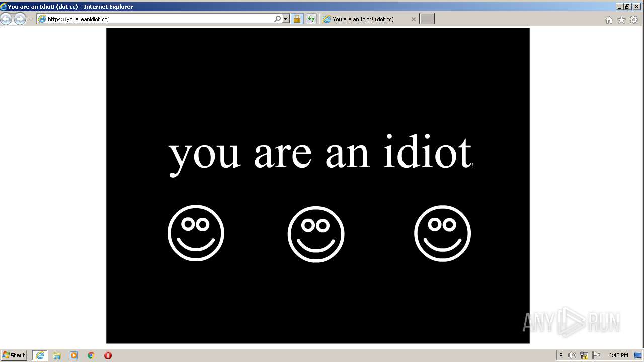This screenshot has height=362, width=644.
Task: Open Action Center flag icon
Action: (x=596, y=355)
